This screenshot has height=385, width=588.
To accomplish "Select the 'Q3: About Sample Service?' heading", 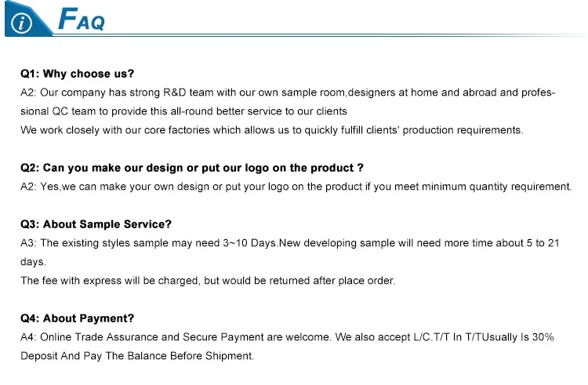I will pos(96,224).
